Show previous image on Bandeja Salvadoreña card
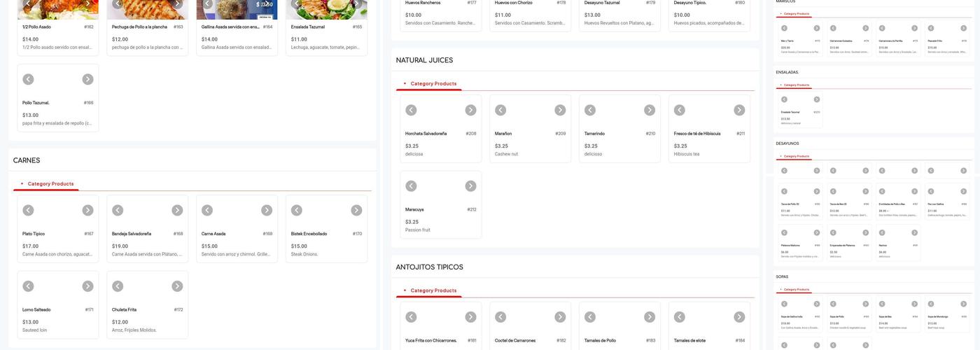Screen dimensions: 980x350 tap(118, 210)
